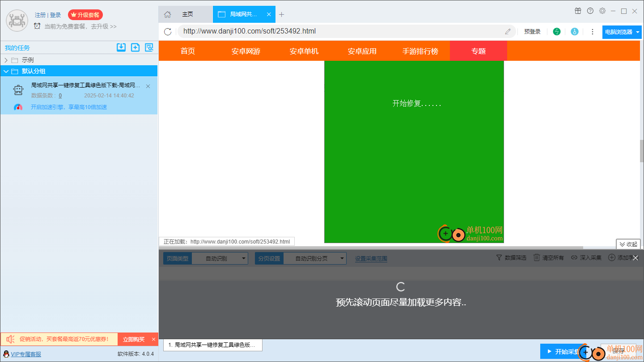Viewport: 644px width, 362px height.
Task: Click the 深入采集 link icon
Action: point(574,258)
